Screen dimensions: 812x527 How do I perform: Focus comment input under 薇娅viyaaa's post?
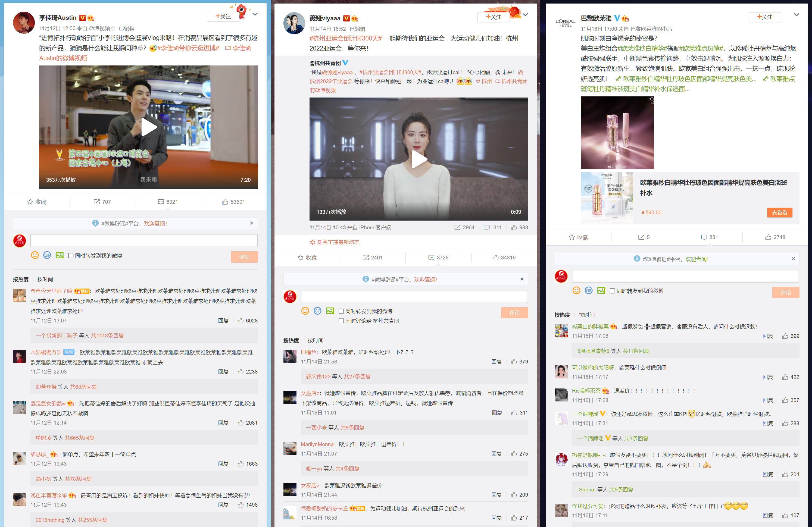point(414,296)
